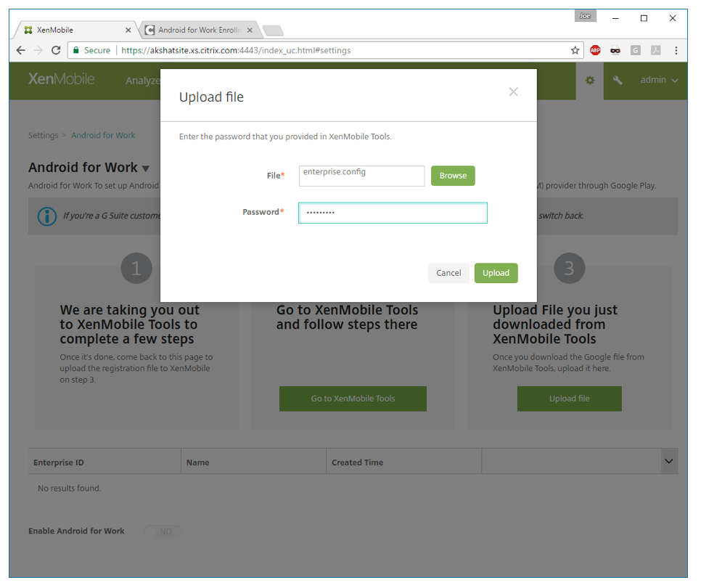Click the Password input field
The image size is (701, 588).
[x=393, y=213]
